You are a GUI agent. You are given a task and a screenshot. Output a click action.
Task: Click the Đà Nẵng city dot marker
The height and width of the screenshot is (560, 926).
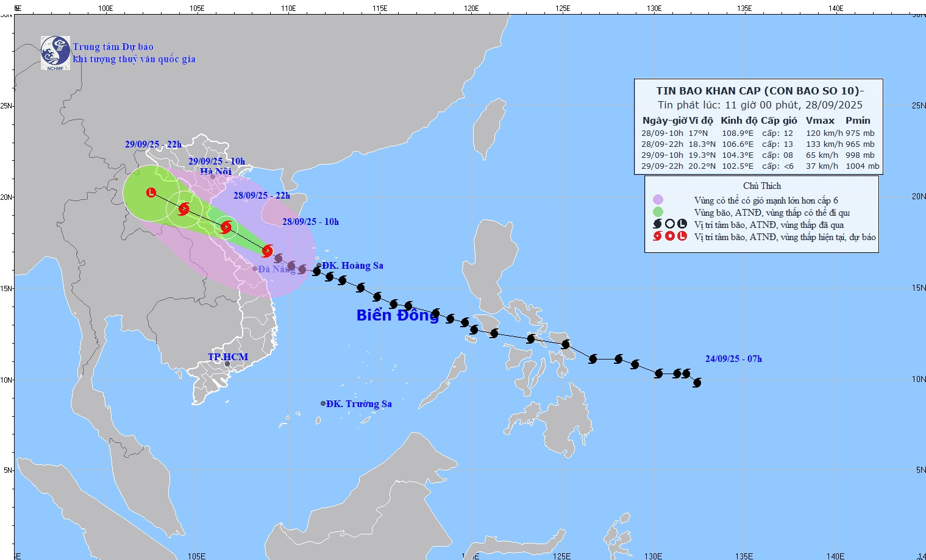[255, 269]
